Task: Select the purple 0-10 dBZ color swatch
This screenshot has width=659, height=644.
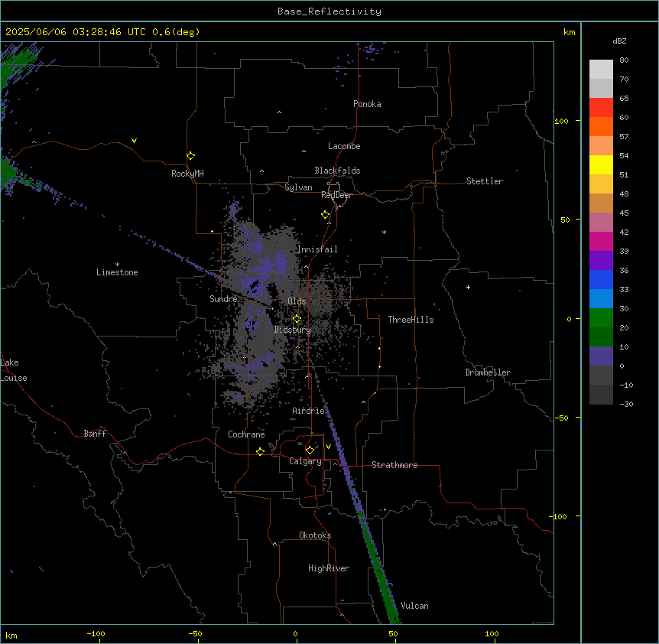Action: [x=601, y=356]
